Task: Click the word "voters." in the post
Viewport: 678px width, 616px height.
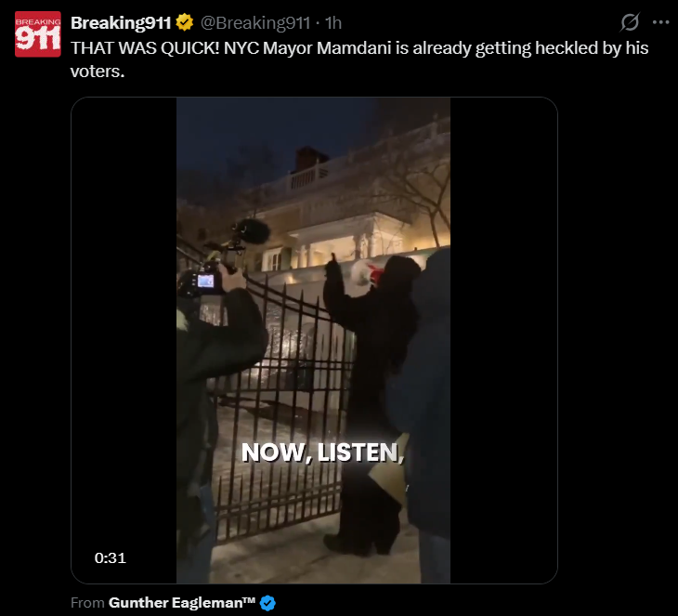Action: (x=98, y=72)
